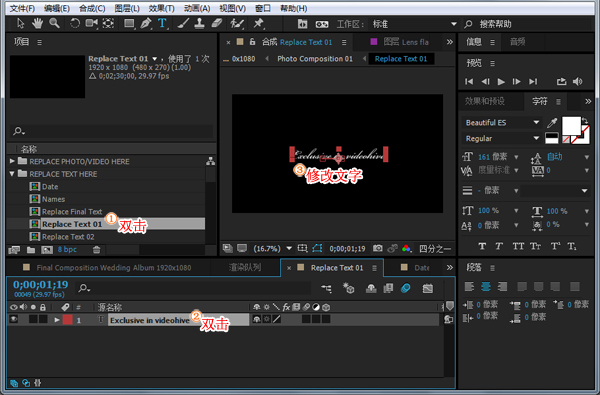Screen dimensions: 600x395
Task: Open the Regular font style dropdown
Action: tap(502, 139)
